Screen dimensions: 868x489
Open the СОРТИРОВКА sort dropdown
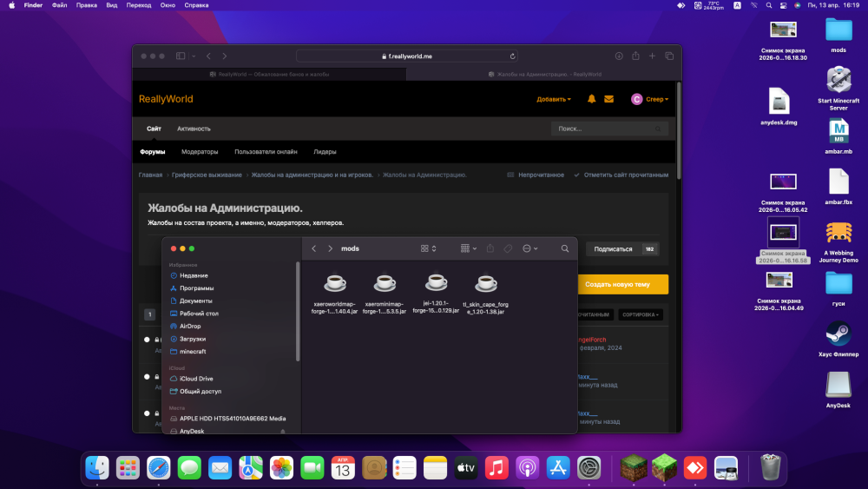(641, 314)
